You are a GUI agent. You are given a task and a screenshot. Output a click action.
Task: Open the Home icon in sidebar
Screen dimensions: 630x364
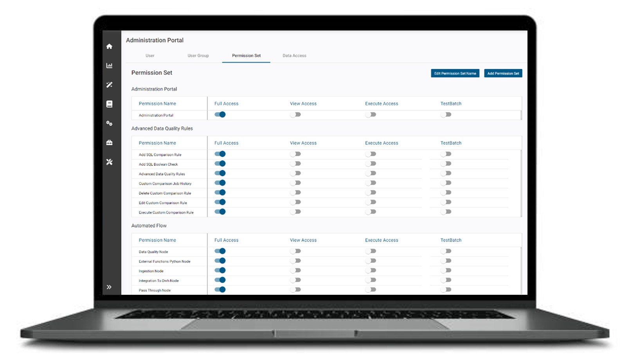109,46
